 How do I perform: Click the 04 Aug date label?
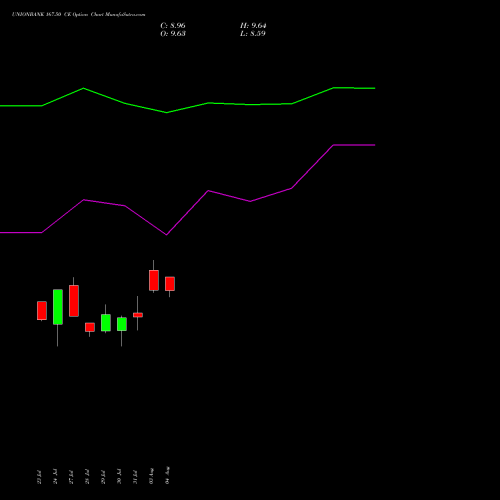click(167, 475)
